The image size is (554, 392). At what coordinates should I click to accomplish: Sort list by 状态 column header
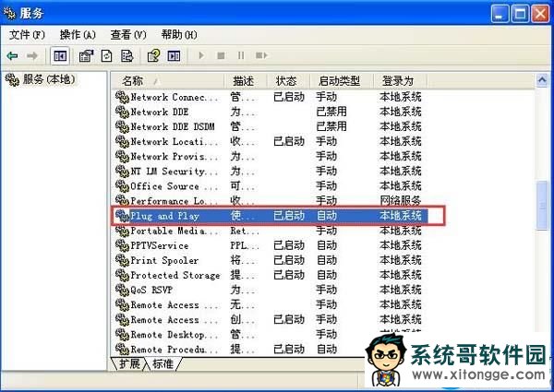tap(286, 81)
